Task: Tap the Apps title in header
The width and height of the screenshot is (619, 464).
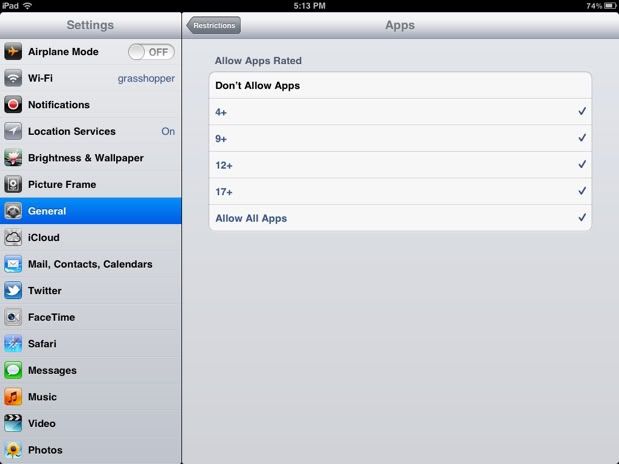Action: (x=400, y=25)
